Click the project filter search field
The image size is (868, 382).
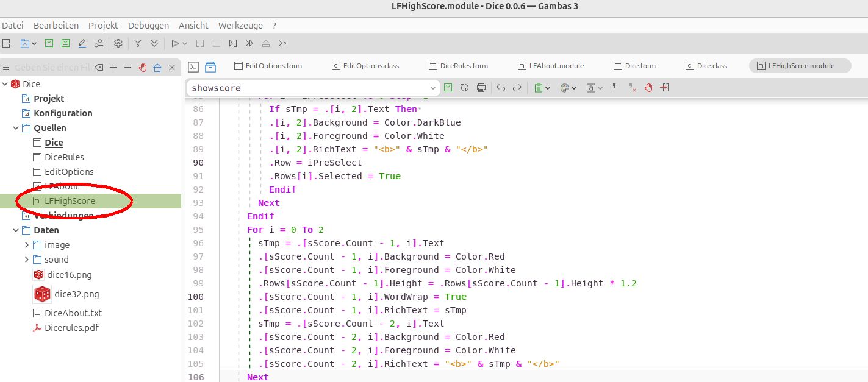coord(52,68)
